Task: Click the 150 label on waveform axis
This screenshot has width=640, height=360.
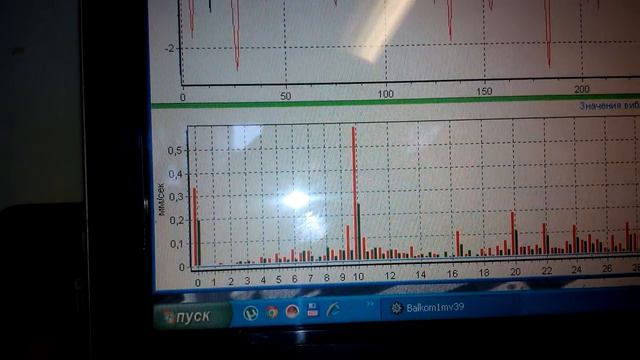Action: (x=484, y=91)
